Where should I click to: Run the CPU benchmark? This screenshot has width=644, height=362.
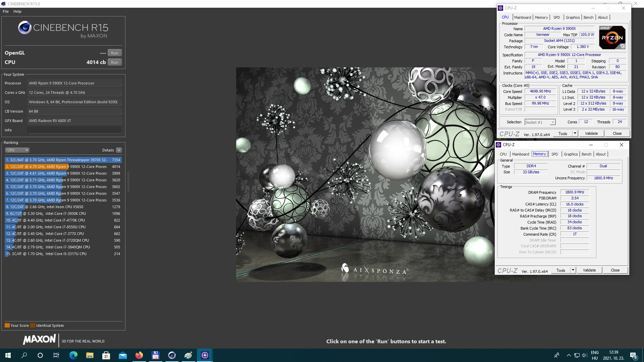115,62
